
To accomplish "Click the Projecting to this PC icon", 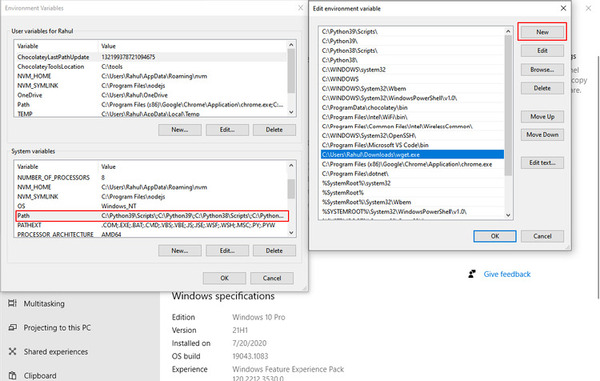I will (12, 327).
